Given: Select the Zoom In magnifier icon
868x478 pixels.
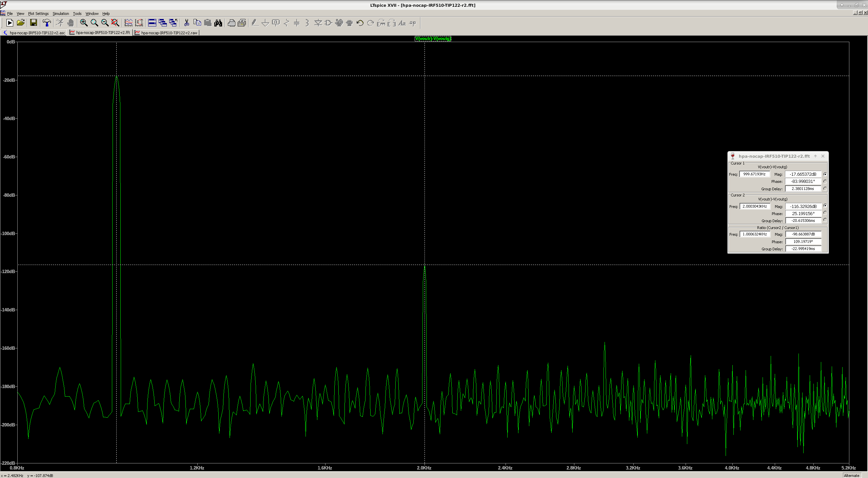Looking at the screenshot, I should (x=84, y=23).
